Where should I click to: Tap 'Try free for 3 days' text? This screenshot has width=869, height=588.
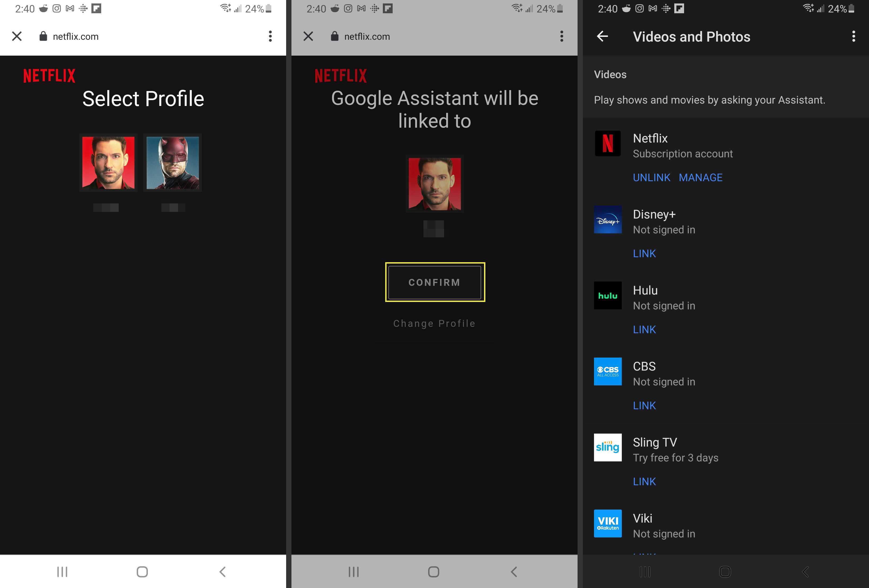(x=675, y=458)
